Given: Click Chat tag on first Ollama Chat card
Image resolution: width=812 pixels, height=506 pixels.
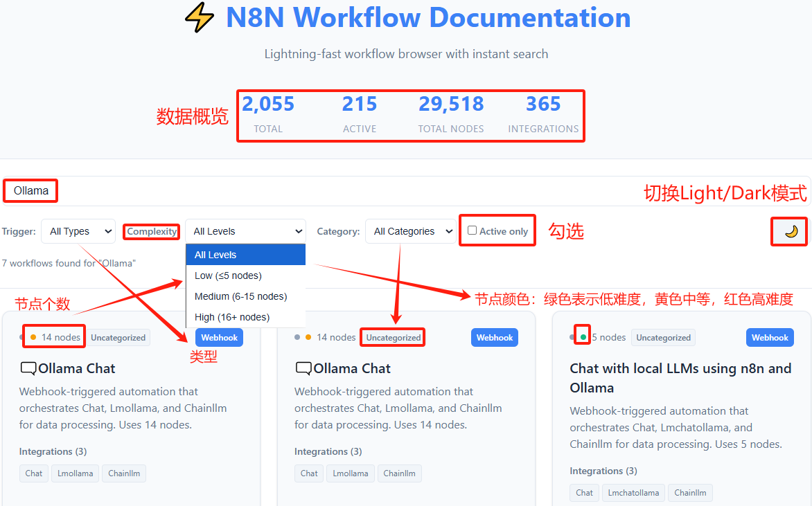Looking at the screenshot, I should 34,473.
